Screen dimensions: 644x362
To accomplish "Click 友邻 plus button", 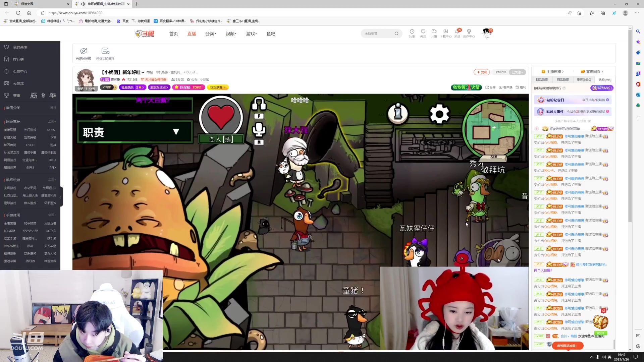I will (x=482, y=72).
